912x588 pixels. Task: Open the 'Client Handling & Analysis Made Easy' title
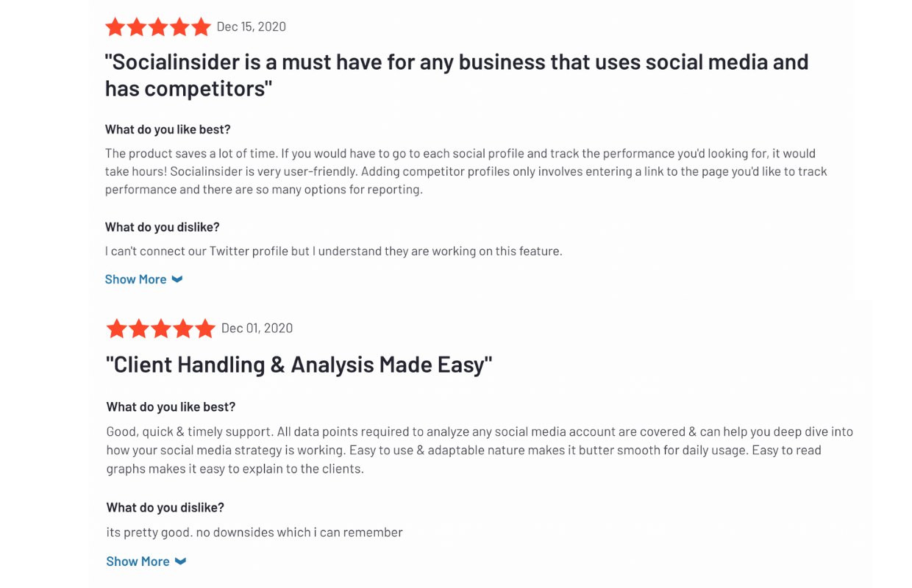point(299,365)
